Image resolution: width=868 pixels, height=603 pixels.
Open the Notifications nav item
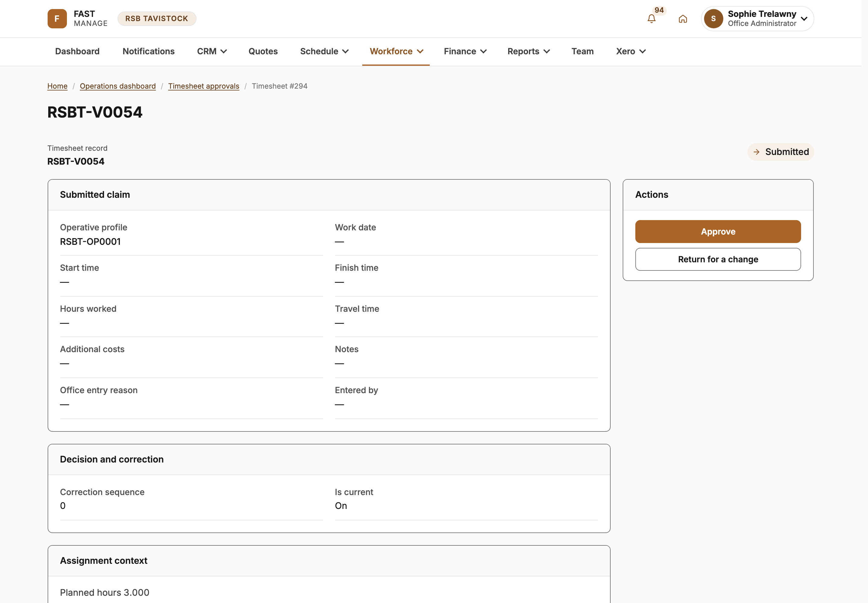click(149, 51)
